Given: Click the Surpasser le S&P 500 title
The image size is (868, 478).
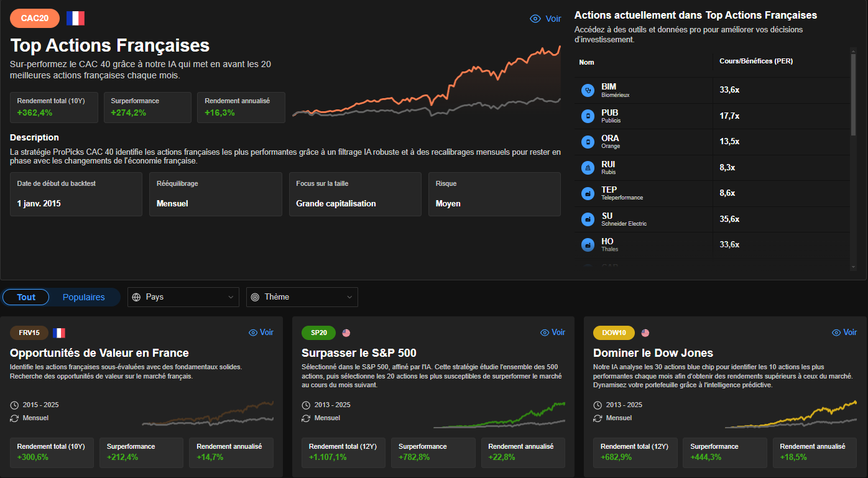Looking at the screenshot, I should coord(359,353).
